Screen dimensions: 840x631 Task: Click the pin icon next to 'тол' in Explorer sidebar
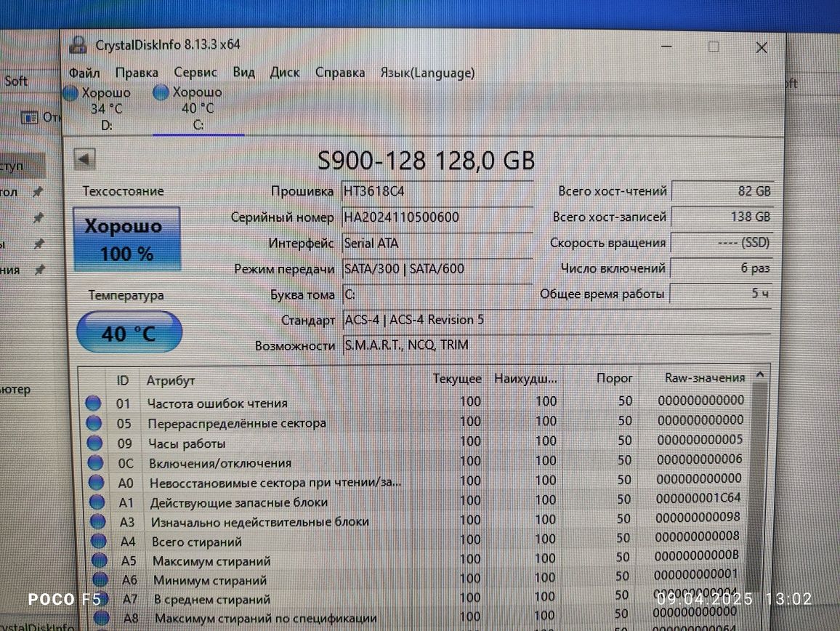pyautogui.click(x=38, y=191)
